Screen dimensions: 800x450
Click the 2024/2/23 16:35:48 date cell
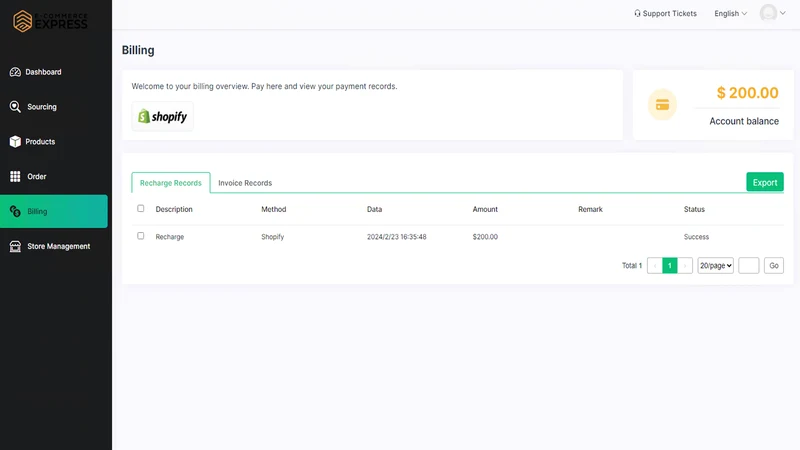pyautogui.click(x=396, y=237)
